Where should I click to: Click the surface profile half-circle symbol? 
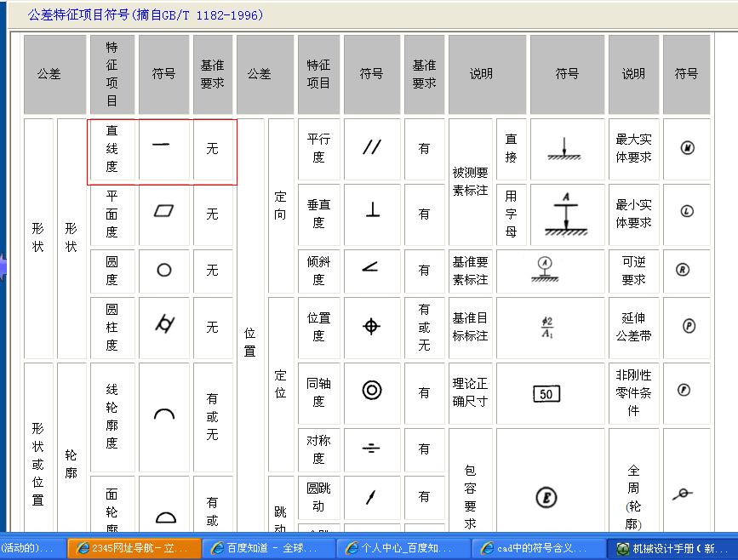point(166,517)
